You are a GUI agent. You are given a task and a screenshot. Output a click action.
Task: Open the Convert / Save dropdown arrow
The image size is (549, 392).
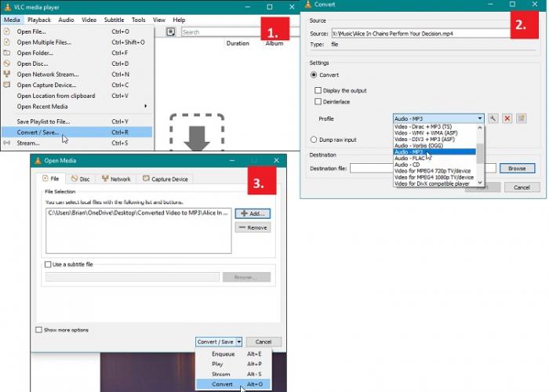coord(238,342)
